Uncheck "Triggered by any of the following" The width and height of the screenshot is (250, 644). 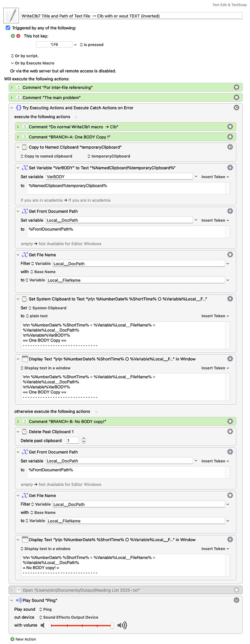(x=8, y=28)
